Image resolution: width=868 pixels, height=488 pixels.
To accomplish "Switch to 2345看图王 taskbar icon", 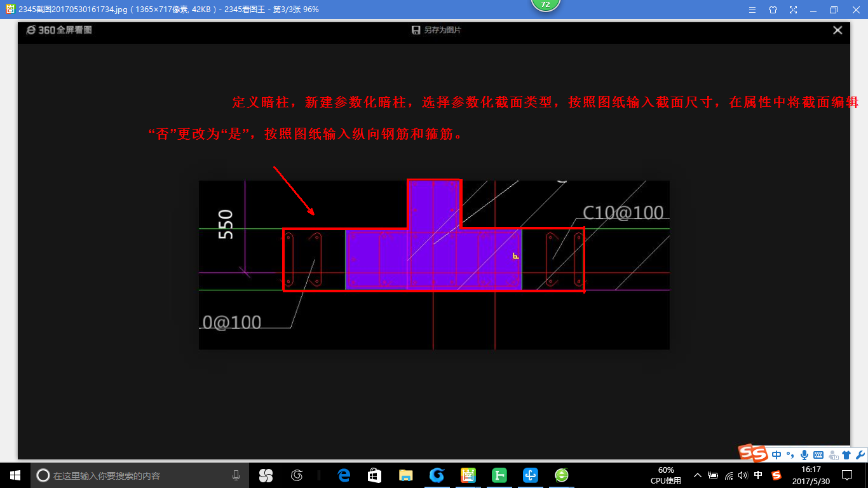I will (x=468, y=475).
